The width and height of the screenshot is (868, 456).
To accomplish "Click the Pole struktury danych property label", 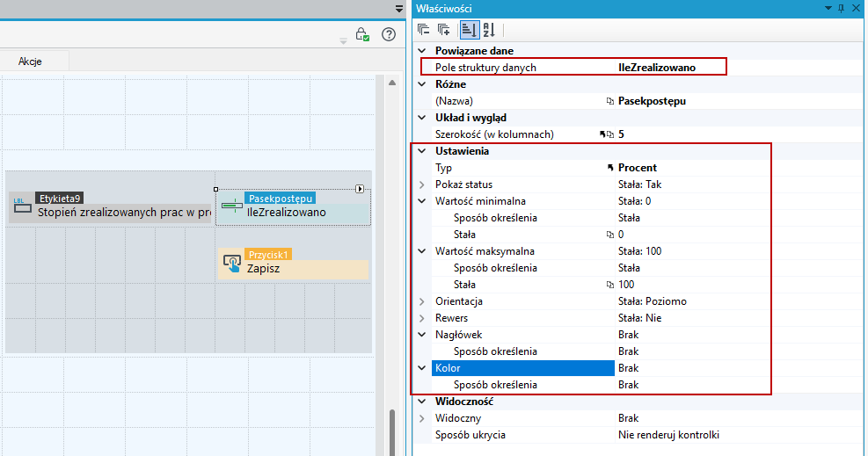I will click(x=485, y=68).
